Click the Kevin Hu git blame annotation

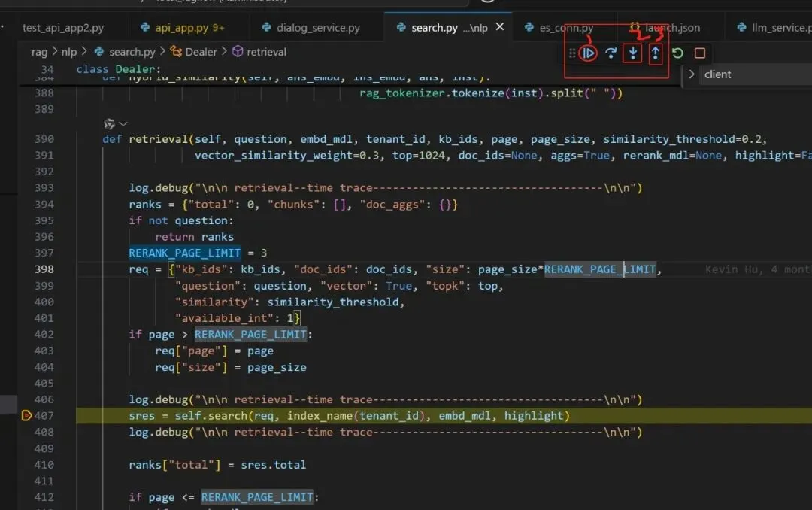[x=759, y=269]
